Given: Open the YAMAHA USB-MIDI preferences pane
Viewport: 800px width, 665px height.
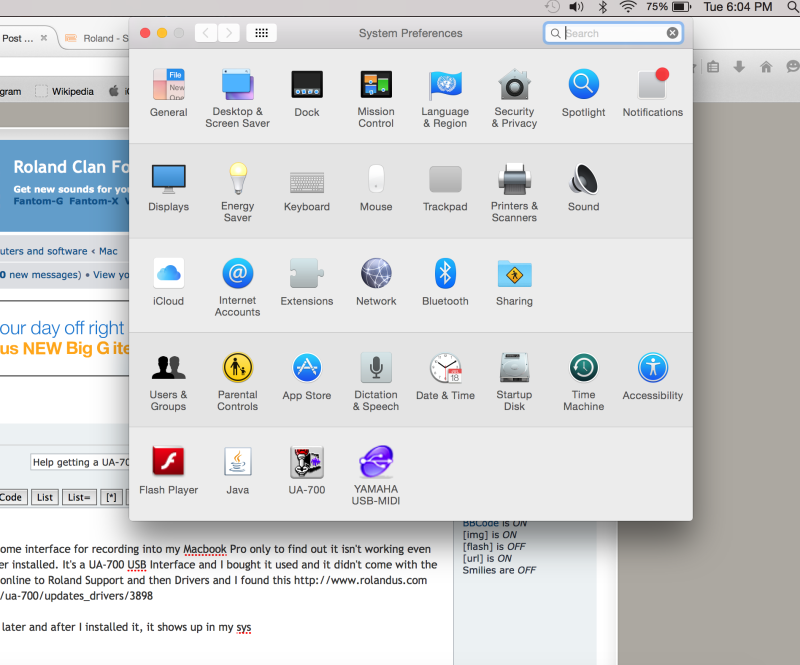Looking at the screenshot, I should pyautogui.click(x=376, y=476).
